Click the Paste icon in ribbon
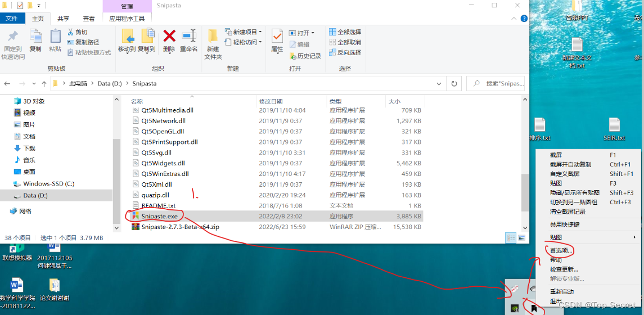 coord(55,36)
